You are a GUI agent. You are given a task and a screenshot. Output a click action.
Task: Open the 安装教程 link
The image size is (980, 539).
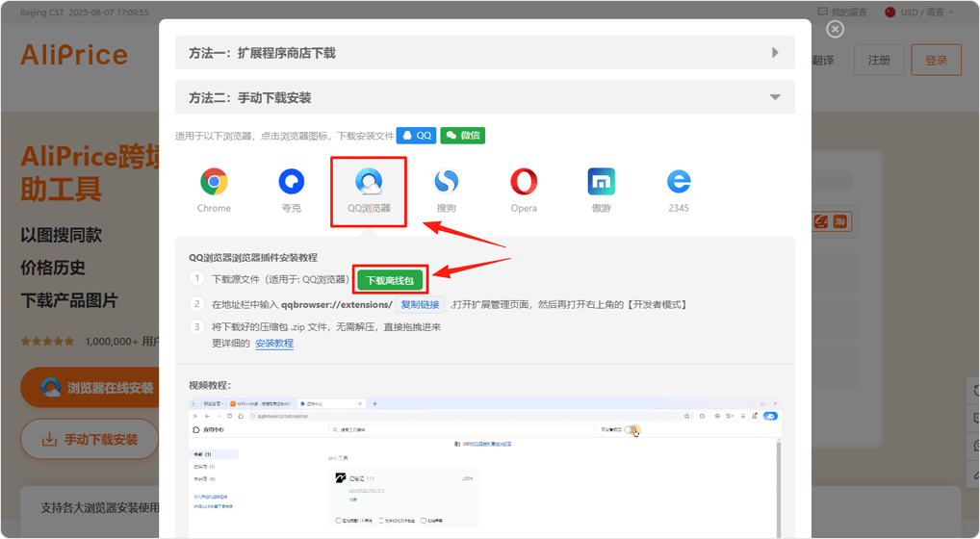[274, 343]
